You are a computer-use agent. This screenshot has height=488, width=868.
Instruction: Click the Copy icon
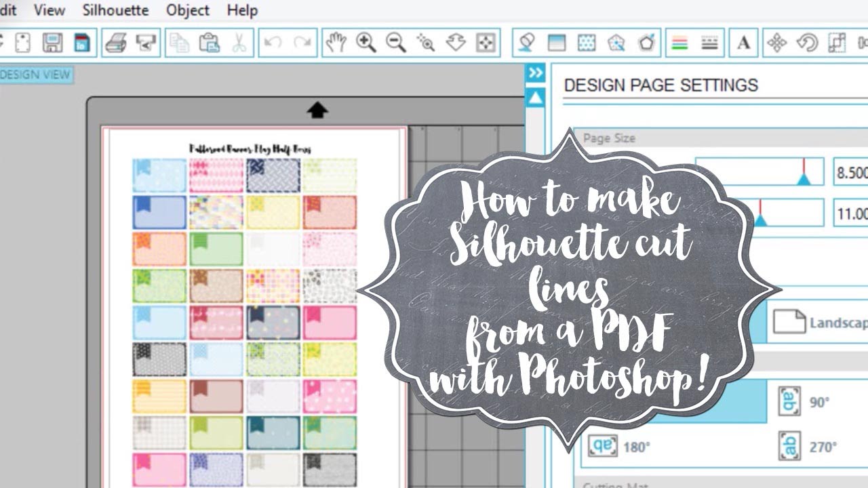point(179,43)
